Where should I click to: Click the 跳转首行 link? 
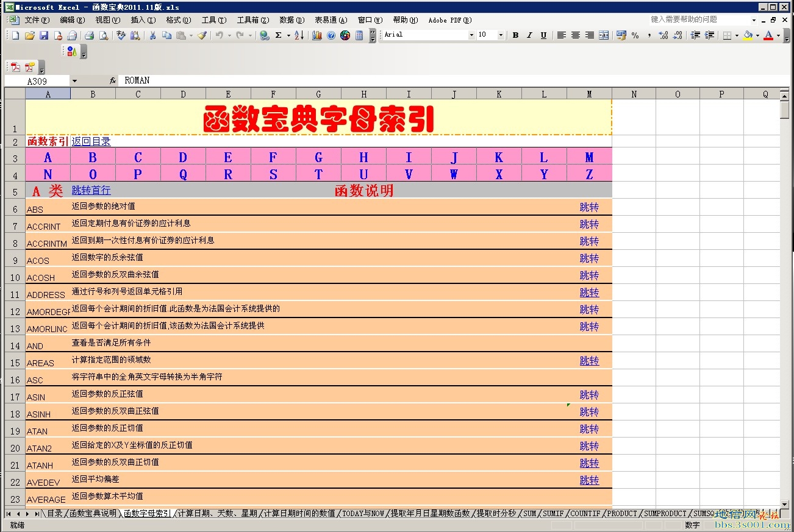91,191
